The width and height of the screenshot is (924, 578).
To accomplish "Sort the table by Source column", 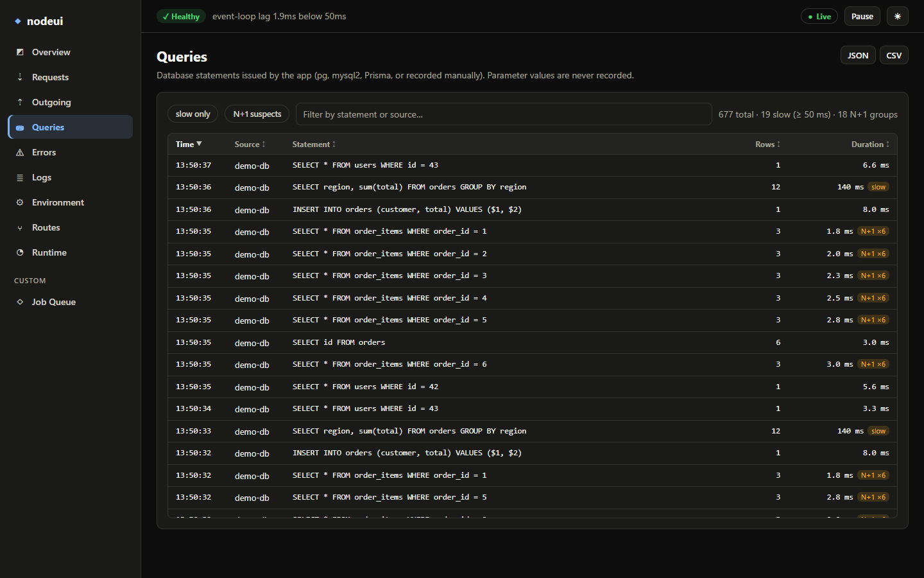I will click(250, 144).
